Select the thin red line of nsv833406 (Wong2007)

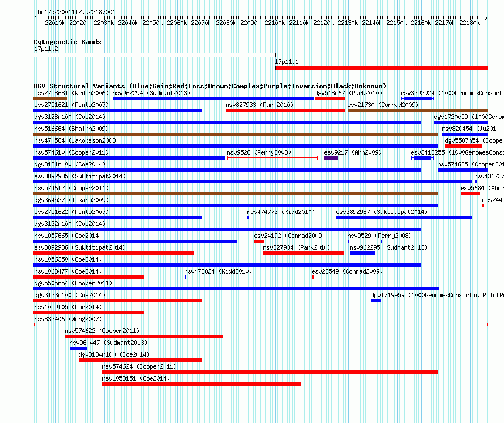(261, 324)
